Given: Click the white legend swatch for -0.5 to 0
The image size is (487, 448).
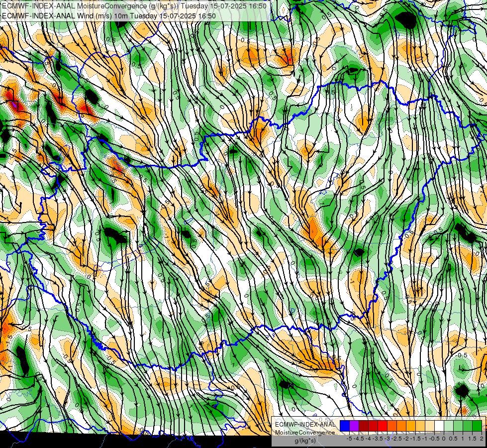Looking at the screenshot, I should point(439,426).
